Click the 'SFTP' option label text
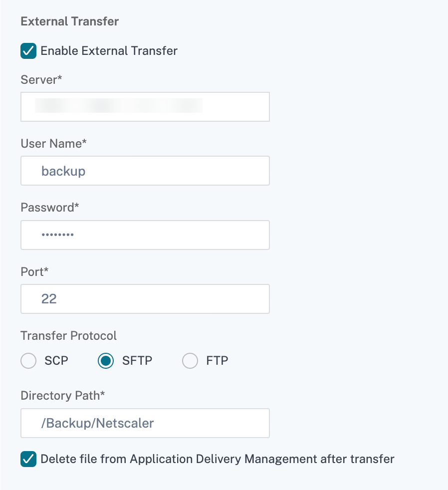 [137, 361]
